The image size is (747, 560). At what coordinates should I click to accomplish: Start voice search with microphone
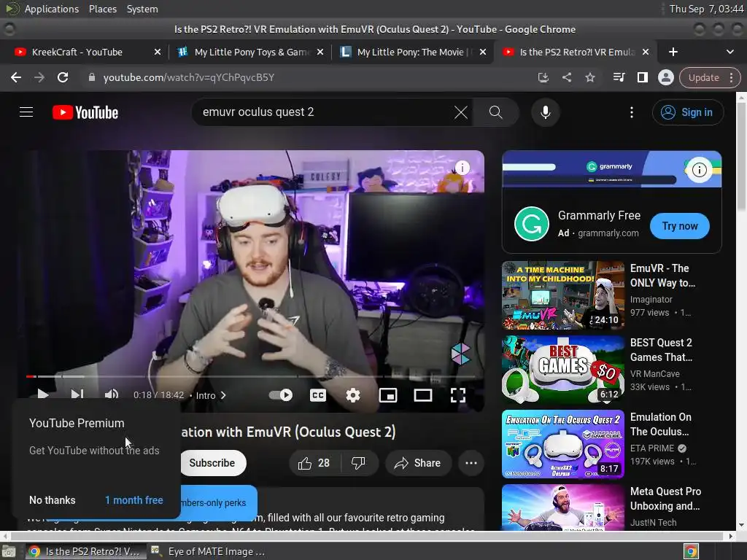(546, 112)
